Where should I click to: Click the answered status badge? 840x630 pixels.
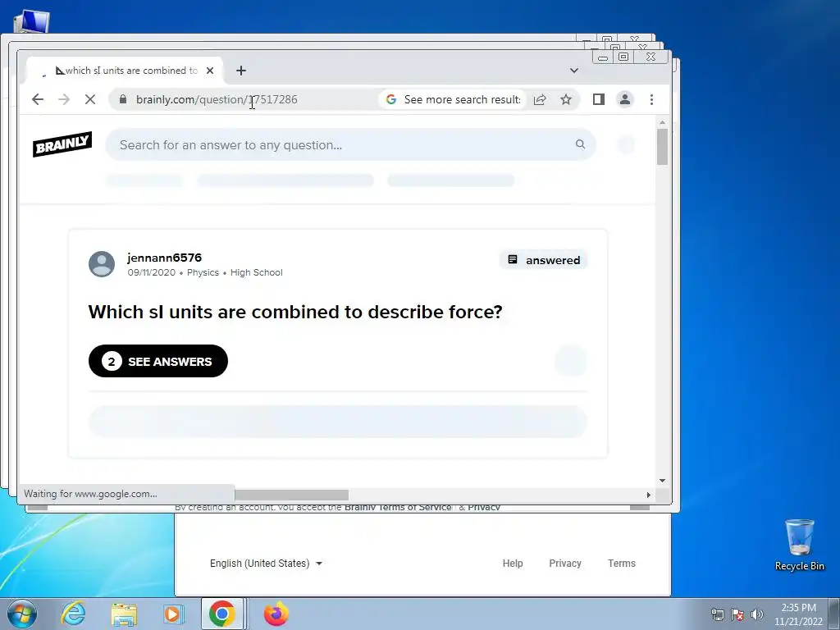tap(544, 260)
